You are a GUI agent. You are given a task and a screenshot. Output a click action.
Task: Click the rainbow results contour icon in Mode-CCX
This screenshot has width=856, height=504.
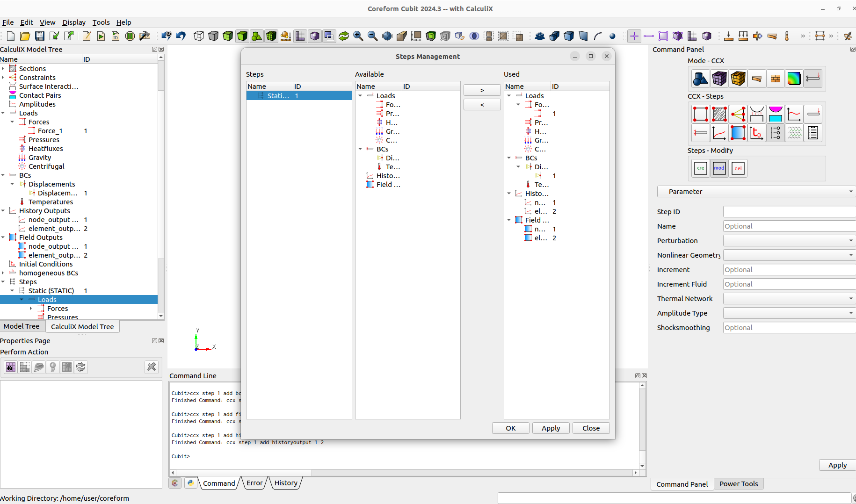click(794, 79)
